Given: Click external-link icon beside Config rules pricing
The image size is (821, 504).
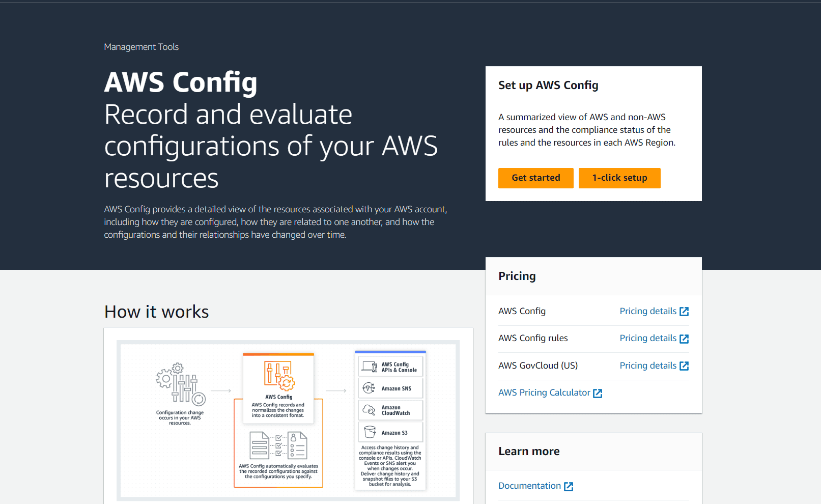Looking at the screenshot, I should coord(684,339).
